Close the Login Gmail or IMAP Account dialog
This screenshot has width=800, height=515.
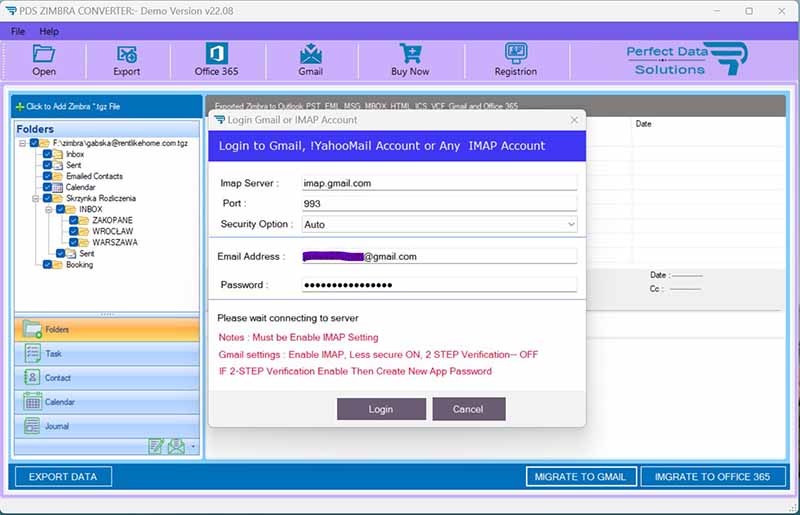click(x=574, y=120)
